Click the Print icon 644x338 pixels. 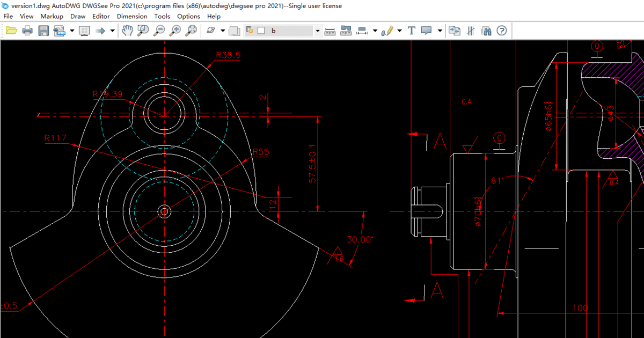(27, 31)
